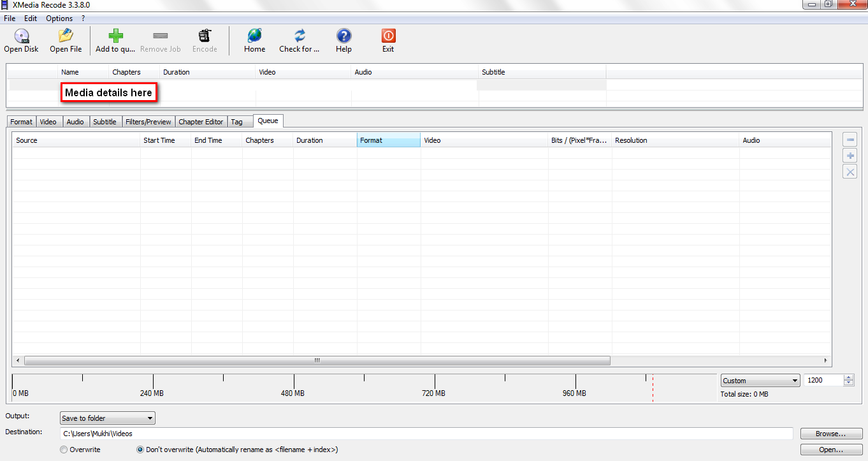Select the Overwrite radio option
Viewport: 868px width, 461px height.
[x=64, y=450]
